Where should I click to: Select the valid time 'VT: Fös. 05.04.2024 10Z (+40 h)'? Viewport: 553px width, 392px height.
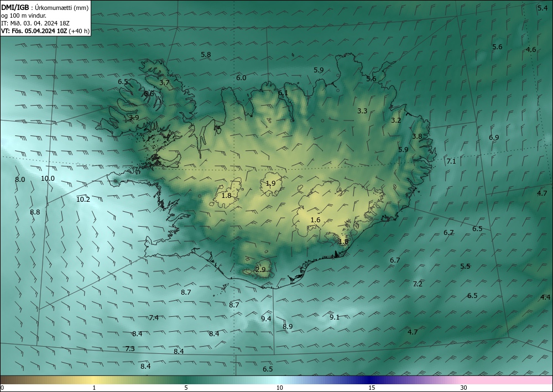[x=45, y=31]
